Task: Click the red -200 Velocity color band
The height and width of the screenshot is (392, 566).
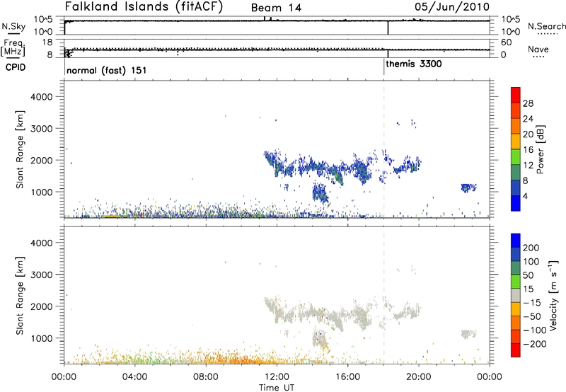Action: click(516, 350)
